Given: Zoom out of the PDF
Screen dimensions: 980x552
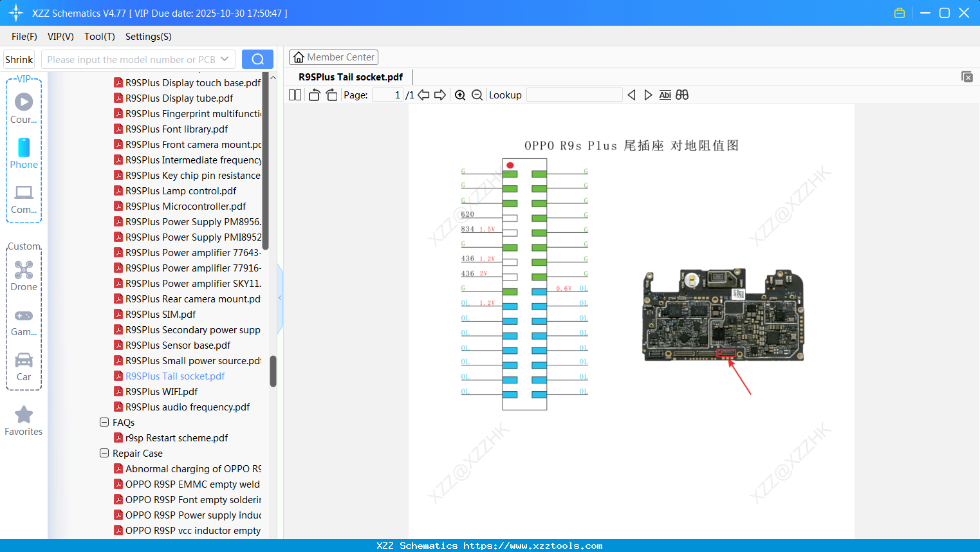Looking at the screenshot, I should tap(477, 95).
